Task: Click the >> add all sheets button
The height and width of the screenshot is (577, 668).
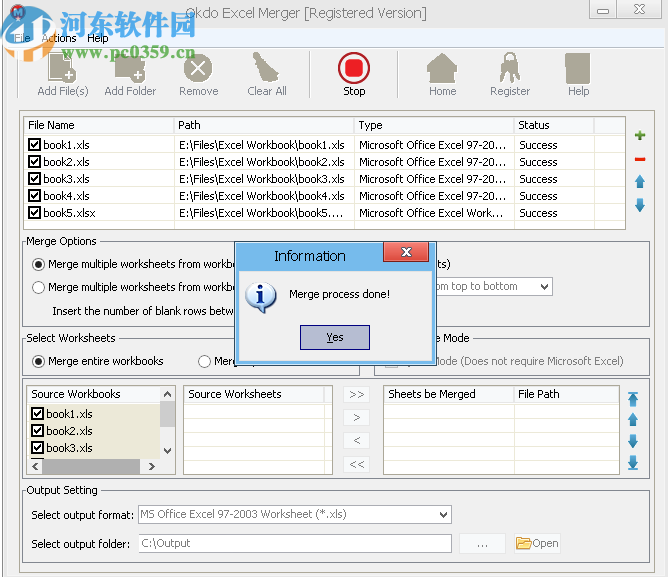Action: [x=357, y=394]
